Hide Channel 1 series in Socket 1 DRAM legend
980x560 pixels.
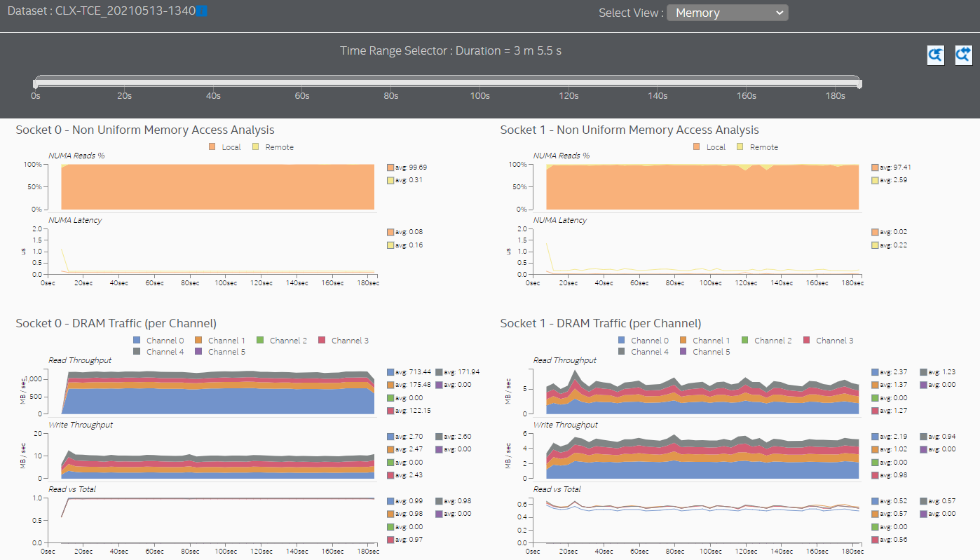(x=683, y=341)
